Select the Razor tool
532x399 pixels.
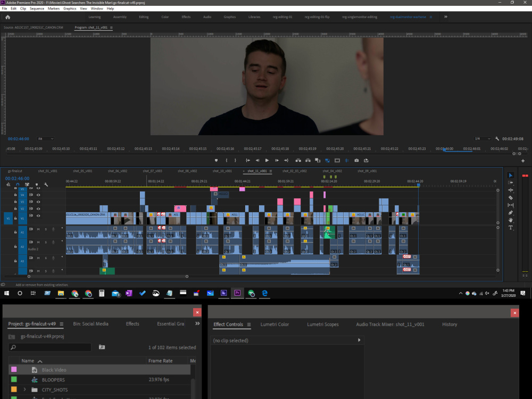point(510,197)
